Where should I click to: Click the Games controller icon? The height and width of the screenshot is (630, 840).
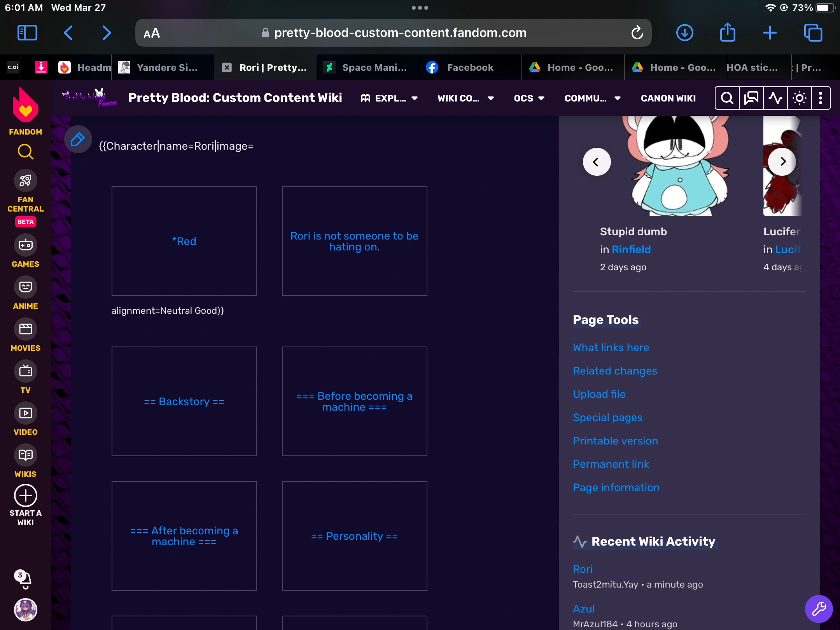pos(25,245)
